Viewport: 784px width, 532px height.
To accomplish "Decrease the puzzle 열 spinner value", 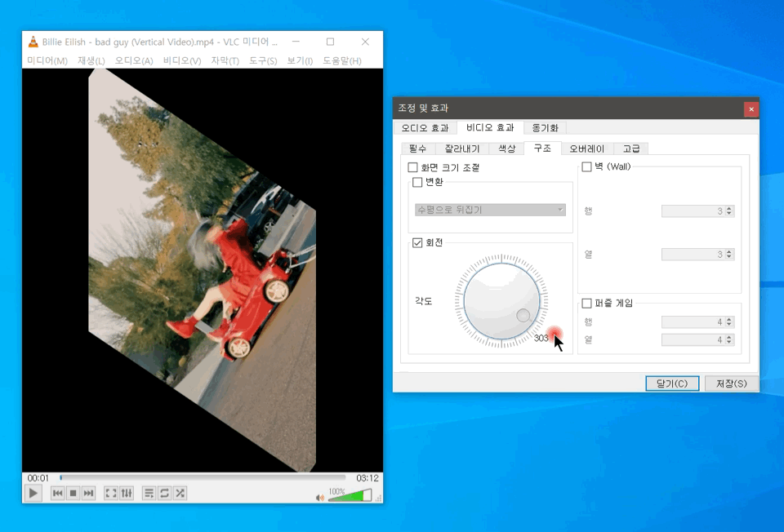I will [x=729, y=342].
